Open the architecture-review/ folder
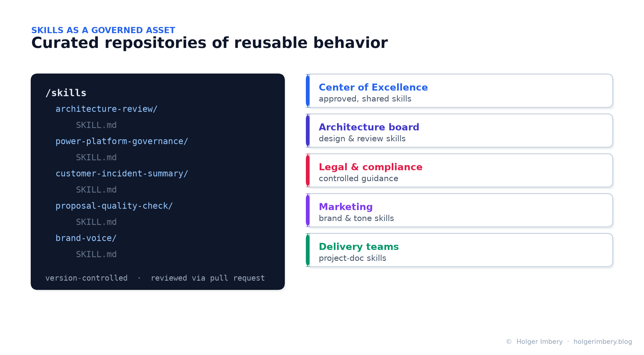 (106, 109)
